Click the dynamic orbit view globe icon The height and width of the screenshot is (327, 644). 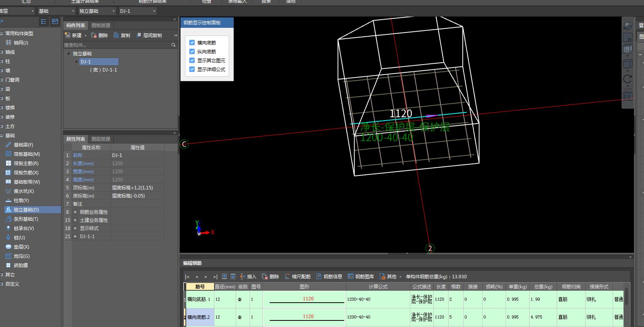(x=628, y=26)
